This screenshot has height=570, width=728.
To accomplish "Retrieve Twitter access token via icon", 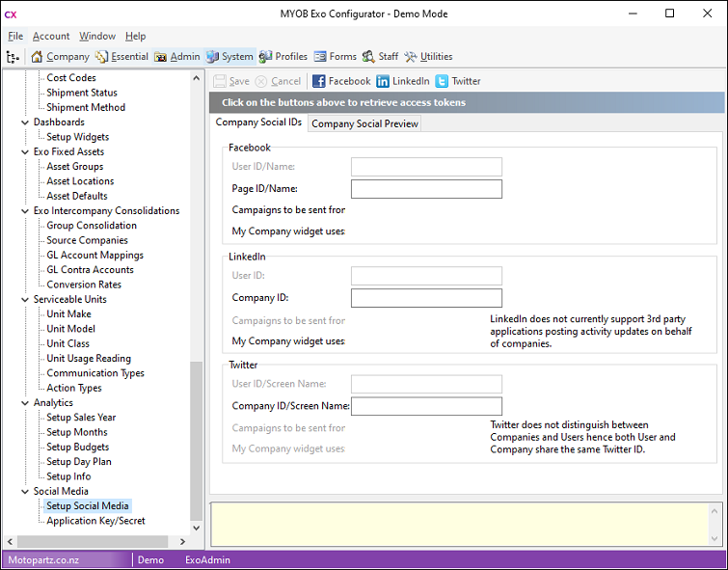I will coord(442,81).
